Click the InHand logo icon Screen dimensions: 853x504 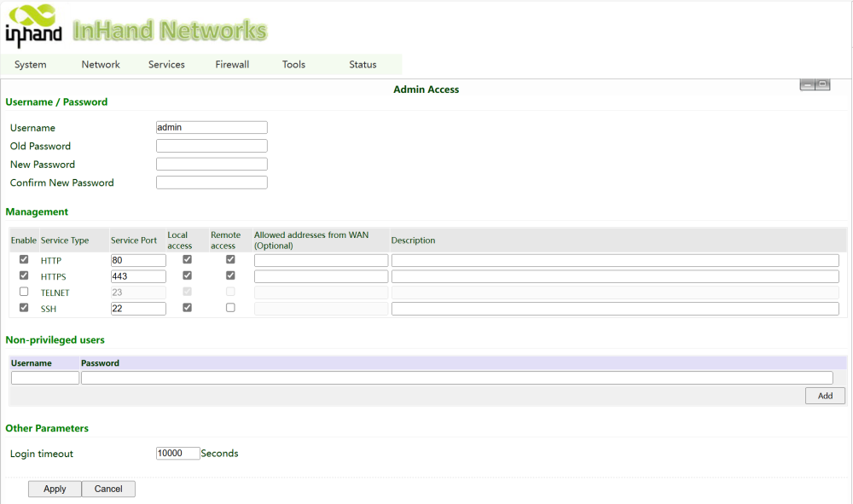34,26
